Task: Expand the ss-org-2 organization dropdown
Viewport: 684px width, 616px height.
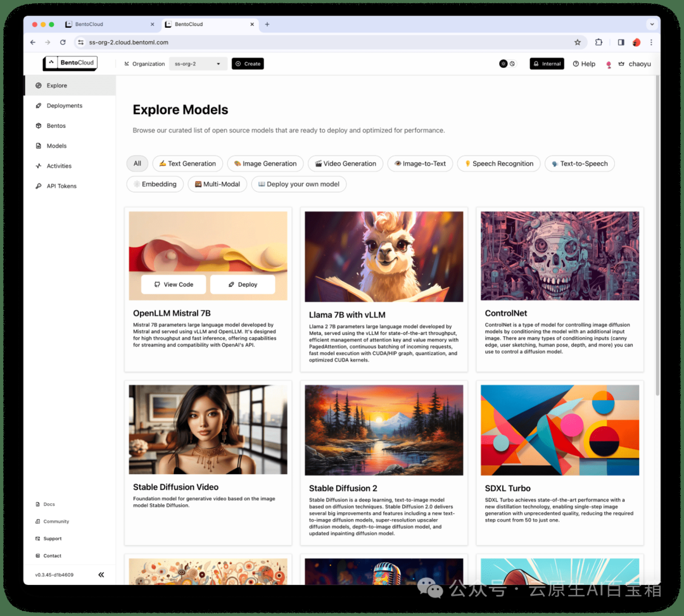Action: point(198,64)
